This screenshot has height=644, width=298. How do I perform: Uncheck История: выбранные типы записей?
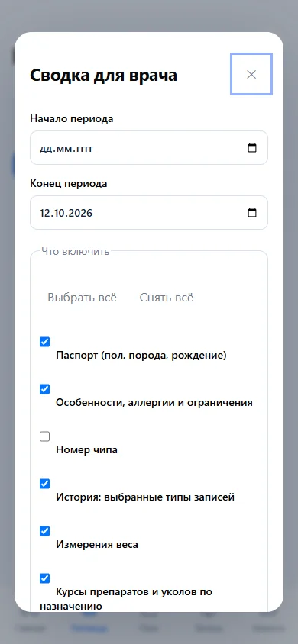click(x=45, y=484)
